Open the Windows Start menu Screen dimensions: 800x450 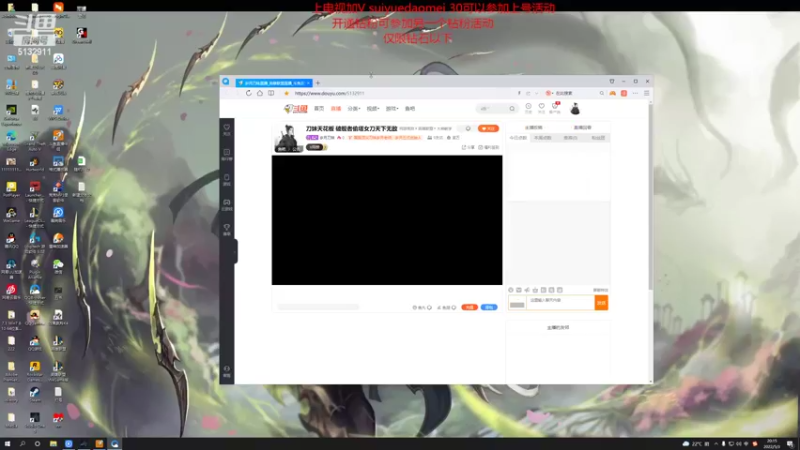tap(7, 444)
